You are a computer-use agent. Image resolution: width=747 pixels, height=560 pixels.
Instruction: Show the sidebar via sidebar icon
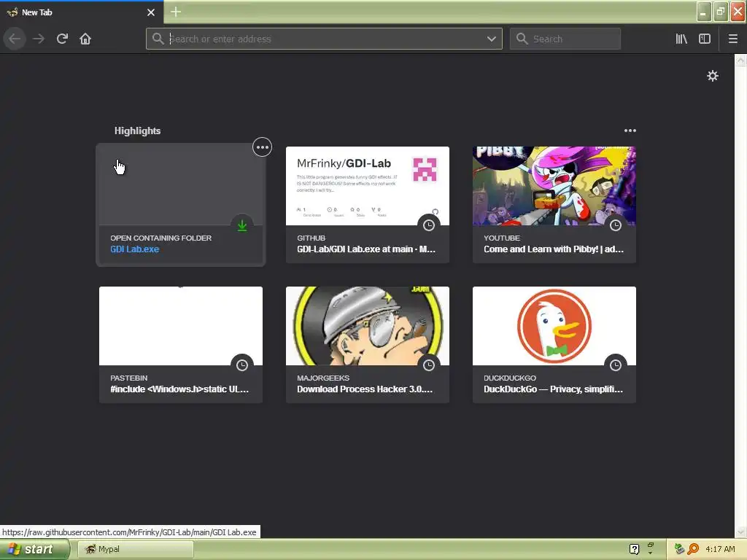click(705, 39)
